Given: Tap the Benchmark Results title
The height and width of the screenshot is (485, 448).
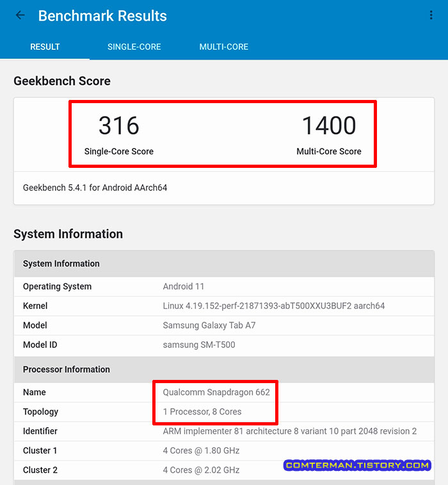Looking at the screenshot, I should point(102,16).
